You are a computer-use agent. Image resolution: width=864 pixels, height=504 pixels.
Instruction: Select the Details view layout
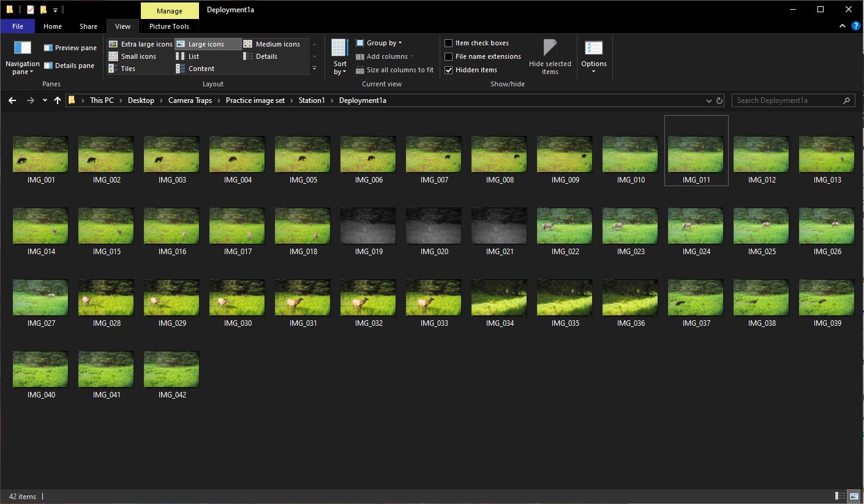click(266, 56)
